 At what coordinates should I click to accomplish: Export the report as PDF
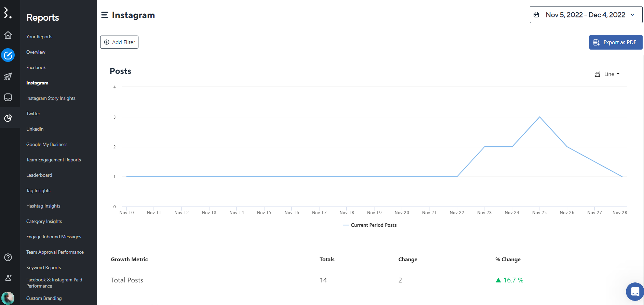click(x=615, y=42)
